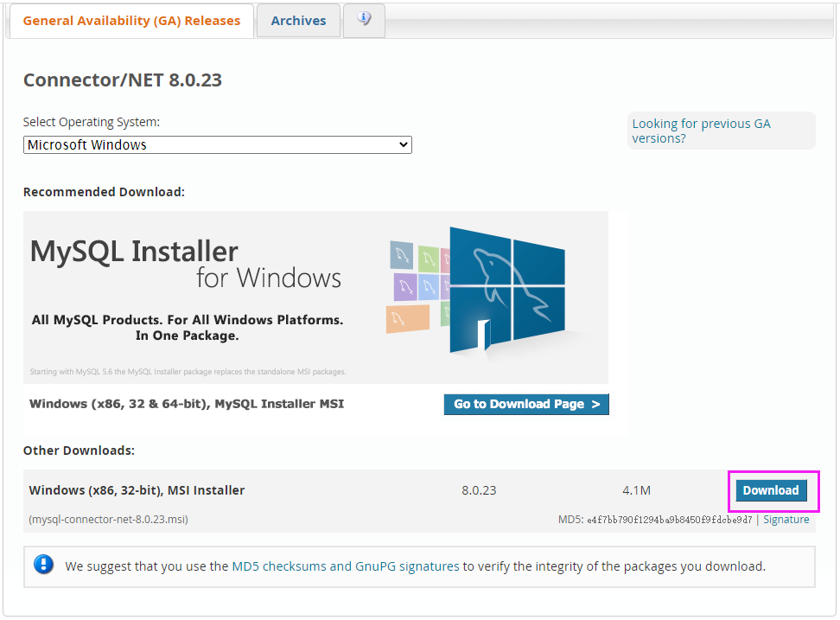Click the blue exclamation notice icon
The height and width of the screenshot is (620, 840).
pos(43,566)
